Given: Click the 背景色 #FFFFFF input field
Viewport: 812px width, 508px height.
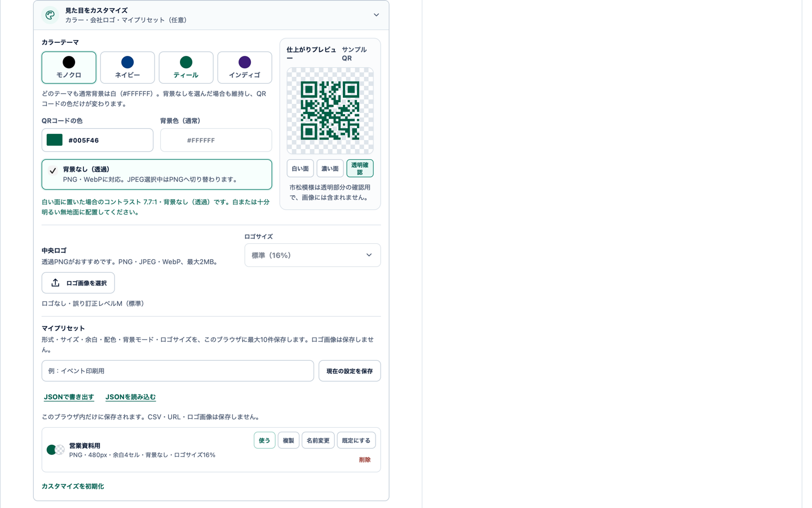Looking at the screenshot, I should [x=216, y=140].
